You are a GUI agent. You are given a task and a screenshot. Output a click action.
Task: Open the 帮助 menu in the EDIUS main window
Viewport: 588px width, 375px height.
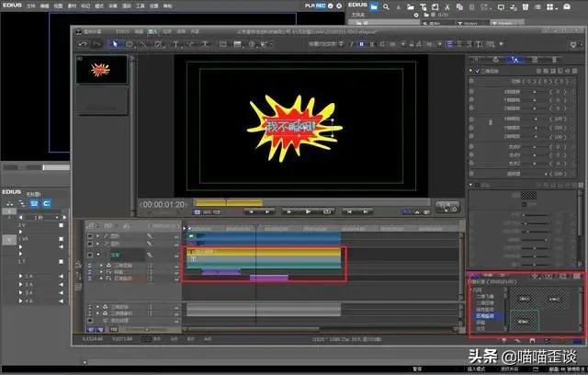[x=167, y=6]
